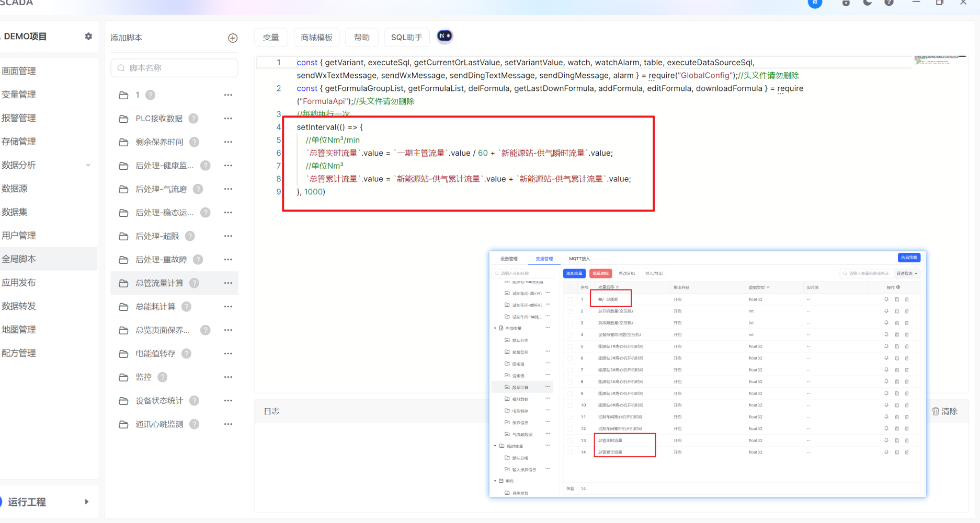Viewport: 980px width, 523px height.
Task: Open the AI robot assistant icon
Action: [445, 36]
